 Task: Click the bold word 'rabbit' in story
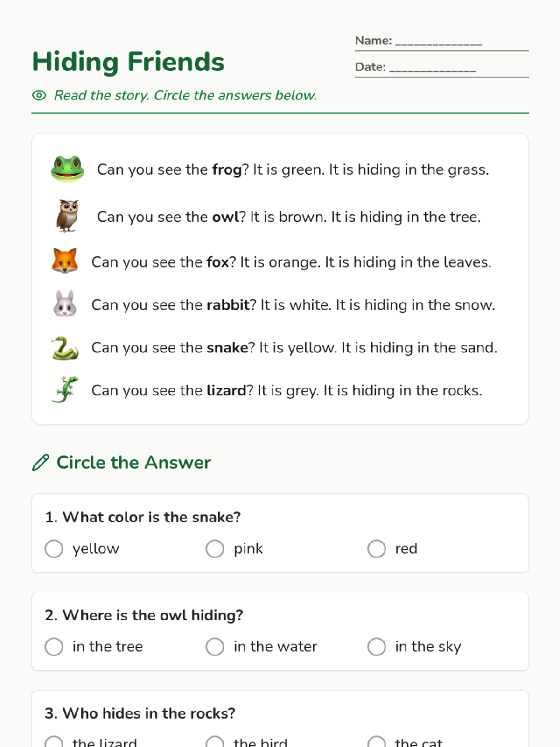[x=228, y=304]
